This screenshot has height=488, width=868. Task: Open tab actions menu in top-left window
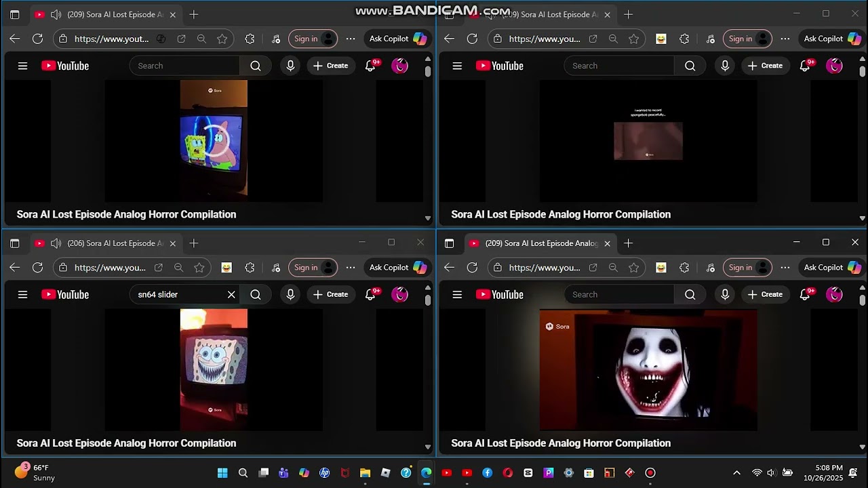15,14
